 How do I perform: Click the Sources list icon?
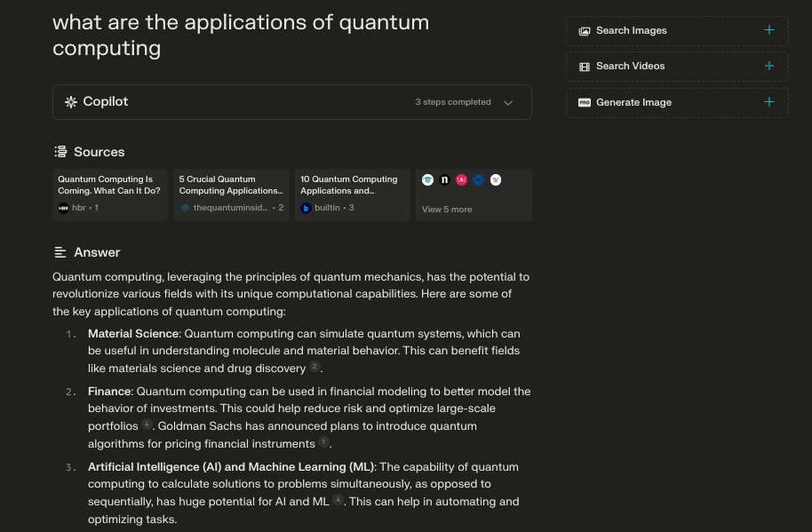tap(60, 152)
